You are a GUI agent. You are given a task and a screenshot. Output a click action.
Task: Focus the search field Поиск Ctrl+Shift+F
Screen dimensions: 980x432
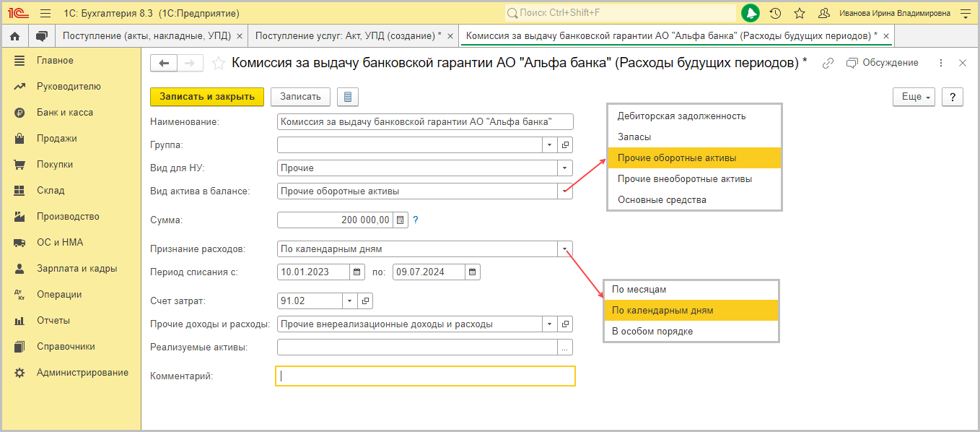coord(620,13)
